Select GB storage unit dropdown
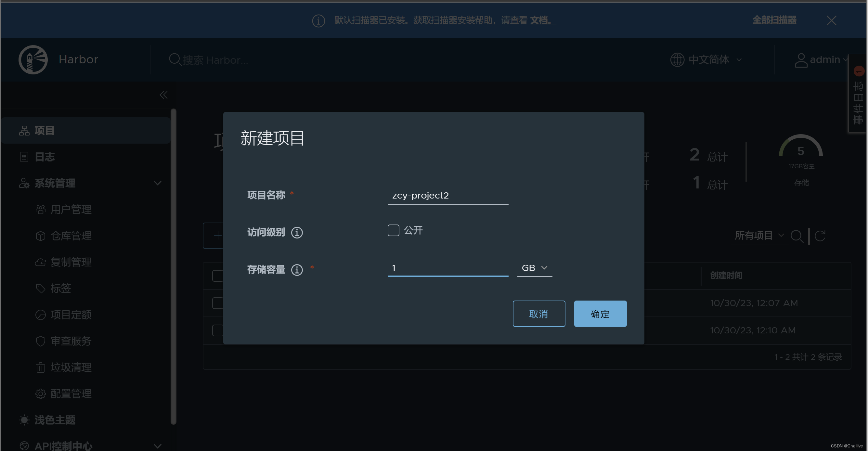This screenshot has width=868, height=451. (533, 267)
